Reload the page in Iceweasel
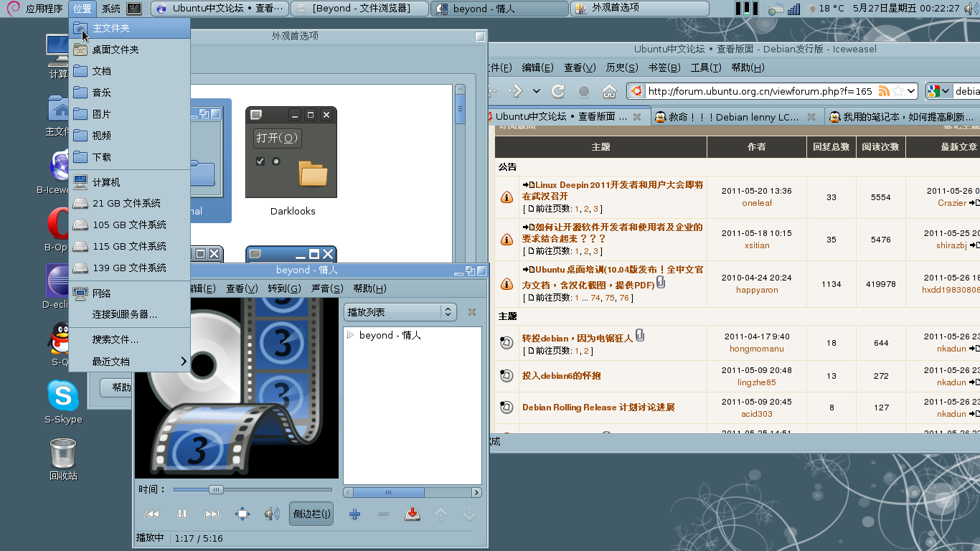 pos(558,91)
